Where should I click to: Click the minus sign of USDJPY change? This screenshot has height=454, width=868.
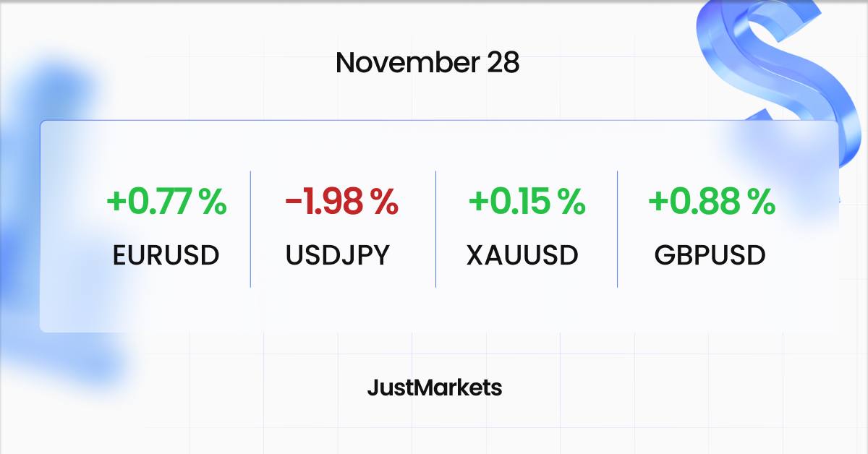tap(294, 203)
